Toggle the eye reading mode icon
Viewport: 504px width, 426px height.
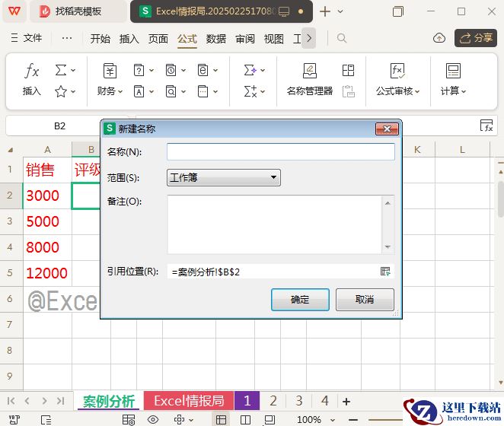pos(153,420)
